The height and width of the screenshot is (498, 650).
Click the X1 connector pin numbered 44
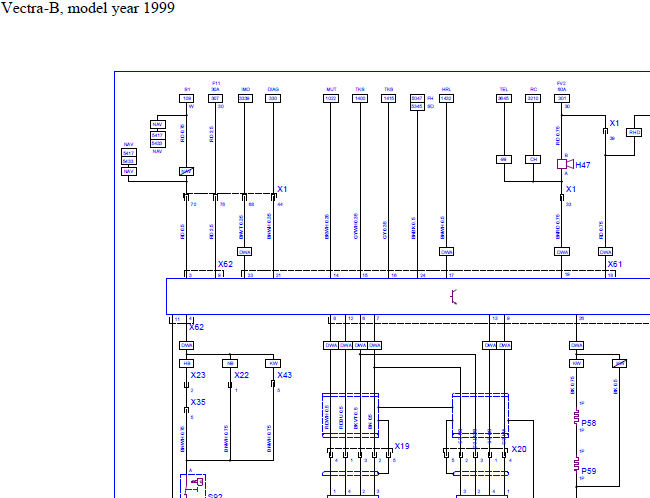[x=273, y=197]
